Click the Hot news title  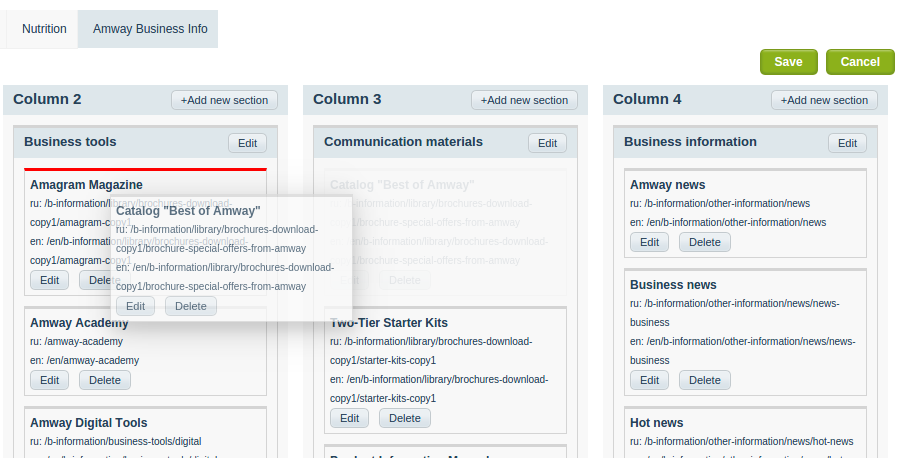(657, 423)
